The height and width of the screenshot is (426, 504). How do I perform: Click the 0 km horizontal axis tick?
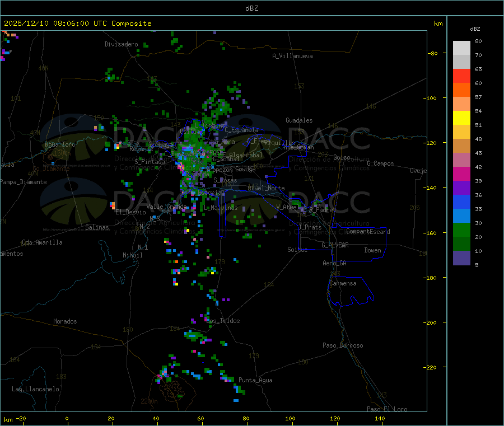[67, 418]
